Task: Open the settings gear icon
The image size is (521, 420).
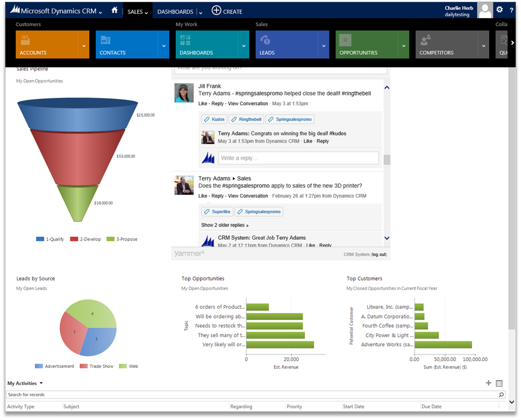Action: 499,10
